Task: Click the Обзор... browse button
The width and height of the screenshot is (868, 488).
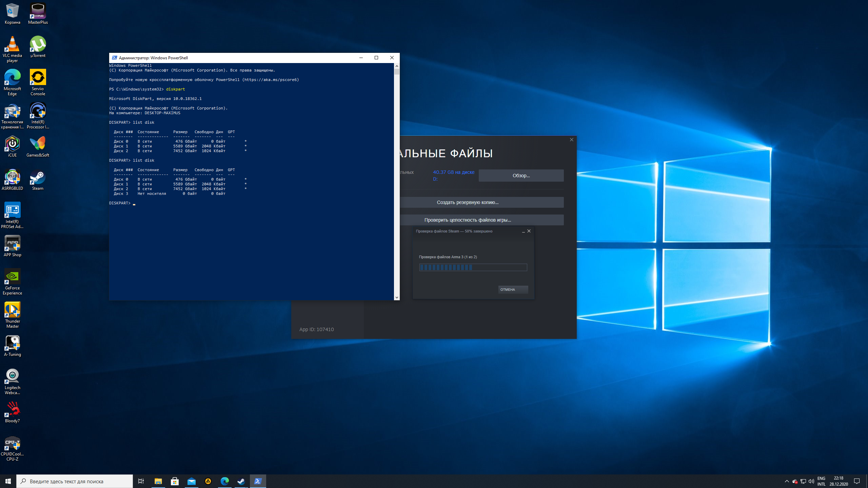Action: [x=521, y=176]
